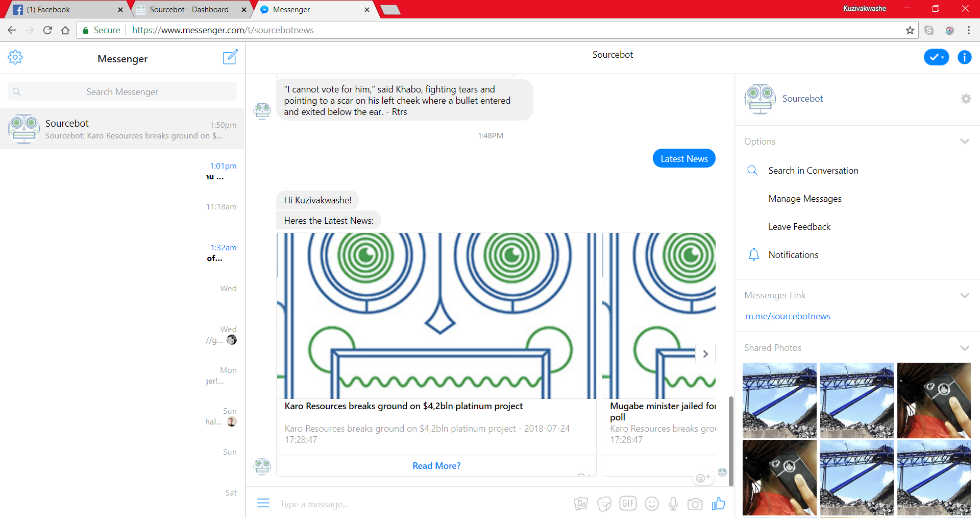Select Search in Conversation option
Image resolution: width=980 pixels, height=518 pixels.
813,171
